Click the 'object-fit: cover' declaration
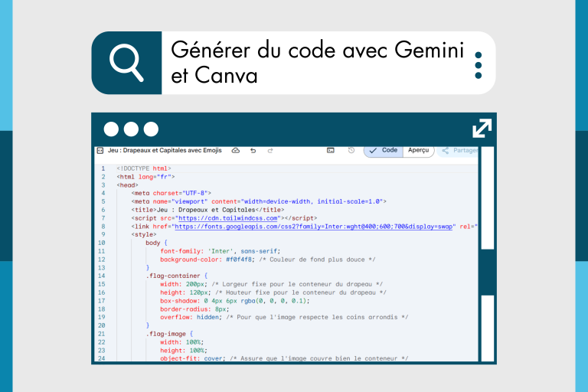The height and width of the screenshot is (392, 588). [193, 358]
